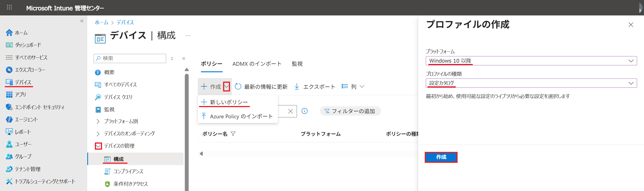644x191 pixels.
Task: Open グループ in the left navigation
Action: [19, 157]
